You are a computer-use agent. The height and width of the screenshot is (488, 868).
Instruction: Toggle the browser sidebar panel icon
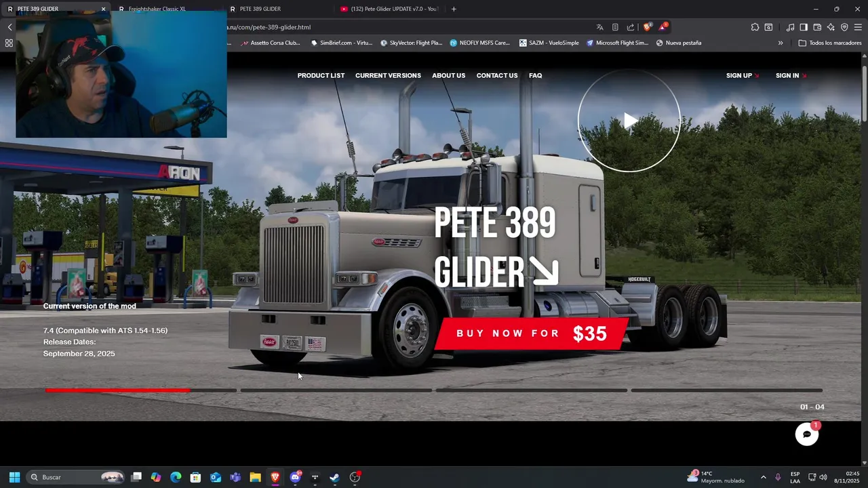click(x=804, y=27)
